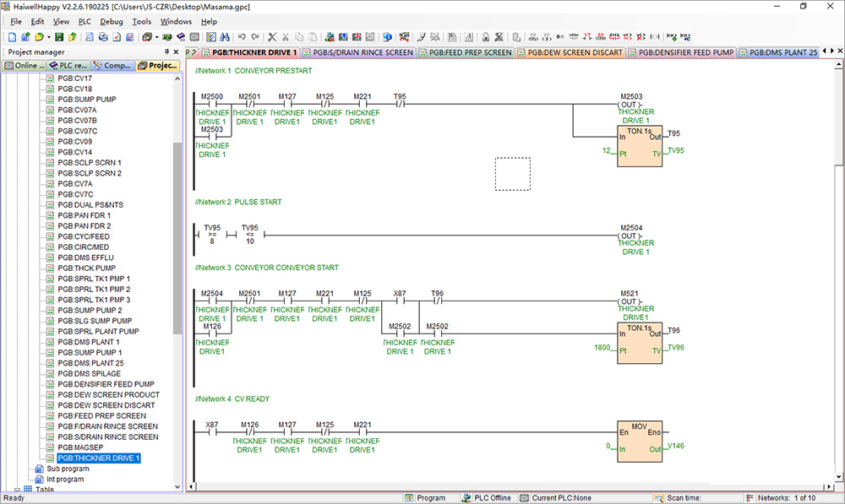The height and width of the screenshot is (504, 845).
Task: Open the dropdown arrow beside Open folder icon
Action: [x=48, y=36]
